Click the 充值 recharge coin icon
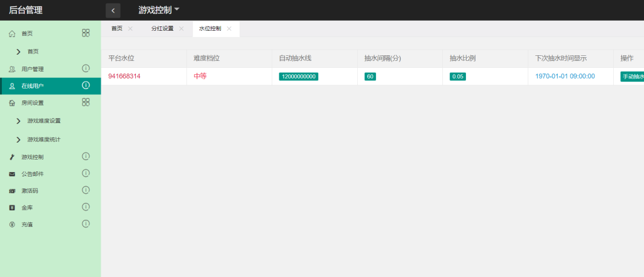Viewport: 644px width, 277px height. [12, 224]
